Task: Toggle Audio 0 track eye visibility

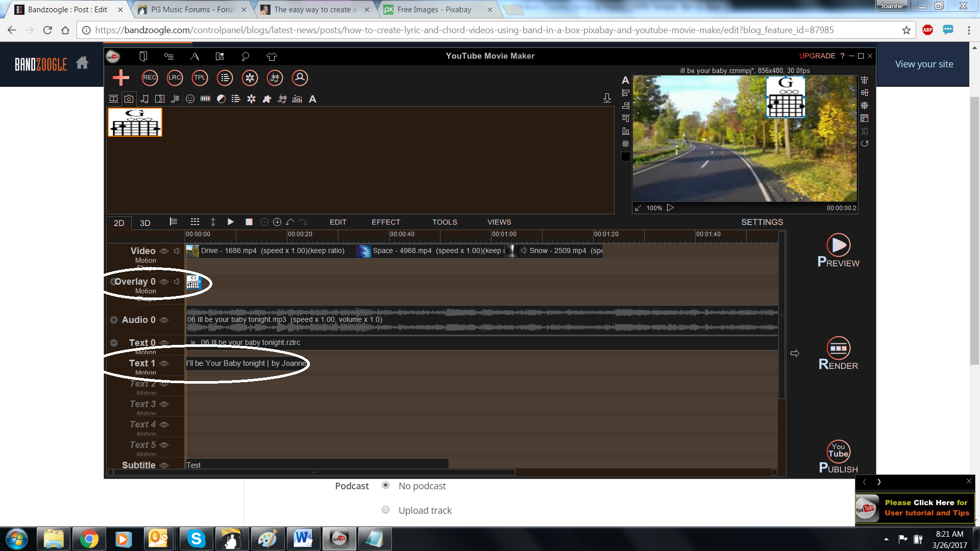Action: click(x=164, y=320)
